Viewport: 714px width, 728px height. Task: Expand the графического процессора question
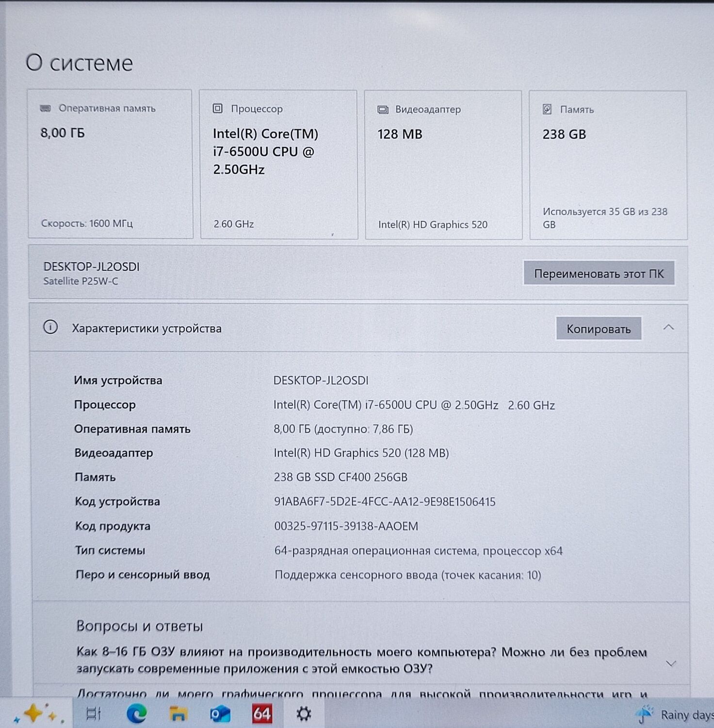(x=361, y=694)
